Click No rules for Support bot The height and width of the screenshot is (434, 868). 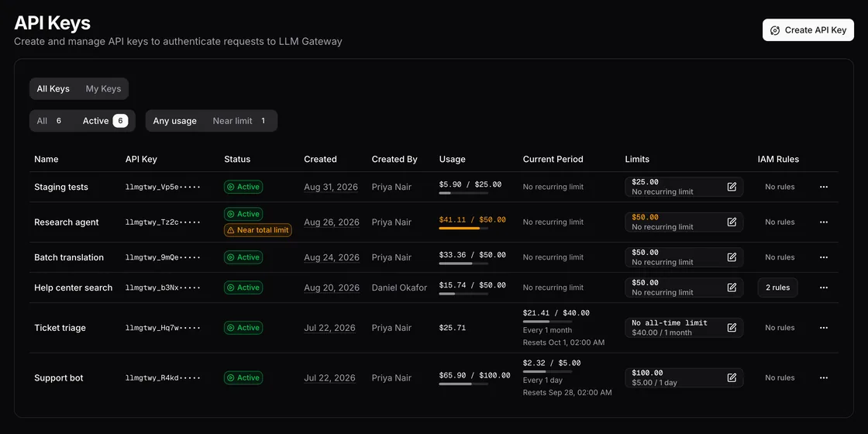pyautogui.click(x=780, y=378)
